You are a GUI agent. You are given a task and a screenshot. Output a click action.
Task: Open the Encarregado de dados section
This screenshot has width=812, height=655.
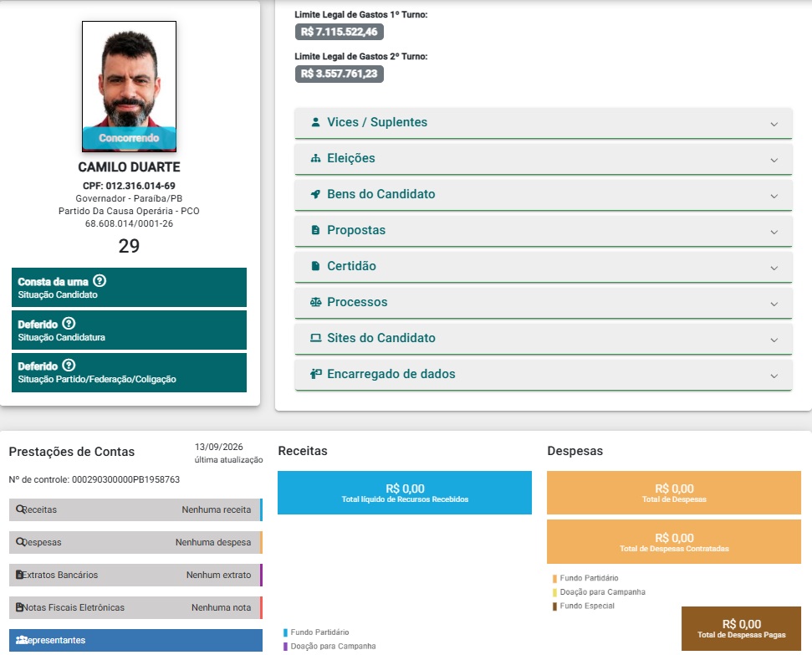pos(544,374)
